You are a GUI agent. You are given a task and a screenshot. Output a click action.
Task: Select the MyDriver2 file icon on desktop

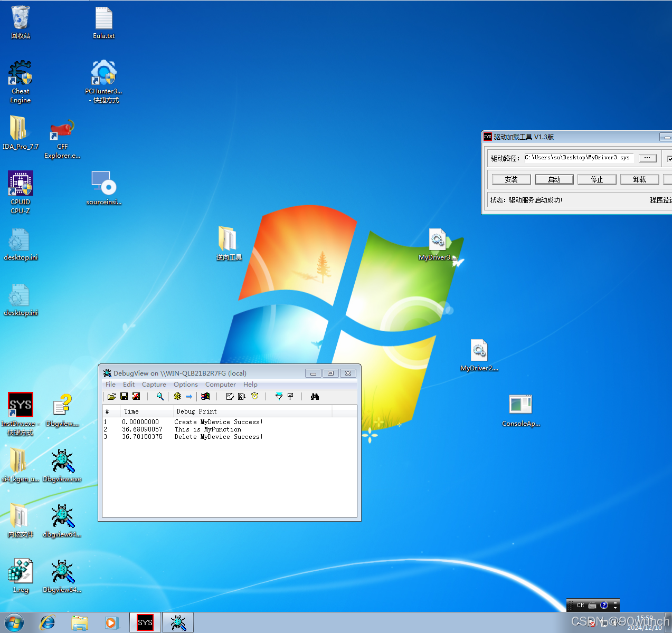(x=479, y=355)
